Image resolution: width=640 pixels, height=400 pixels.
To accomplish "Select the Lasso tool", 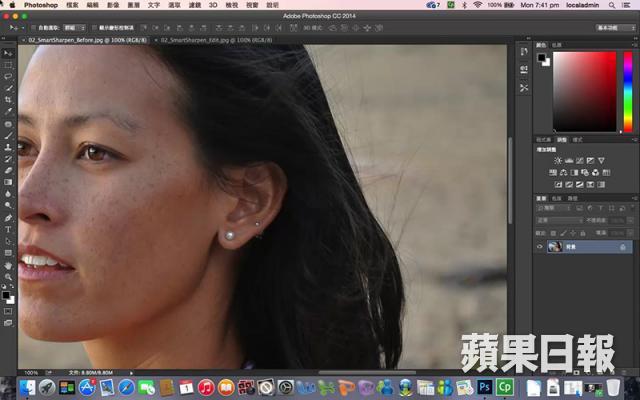I will 8,77.
